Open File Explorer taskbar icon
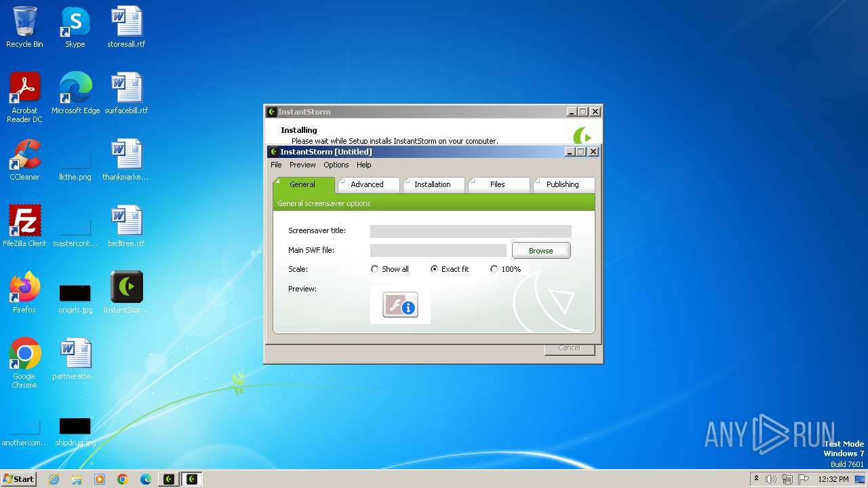The image size is (868, 488). [x=77, y=479]
